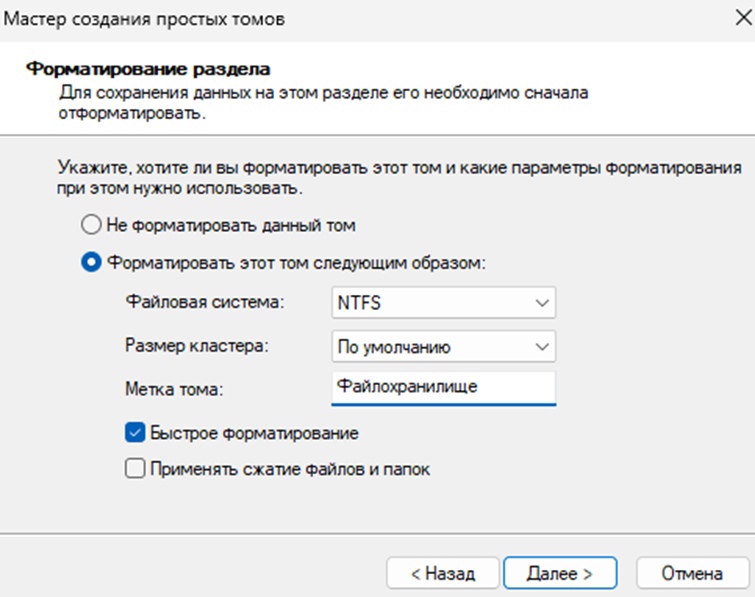The image size is (755, 597).
Task: Click the 'Для сохранения данных' description text
Action: coord(323,103)
